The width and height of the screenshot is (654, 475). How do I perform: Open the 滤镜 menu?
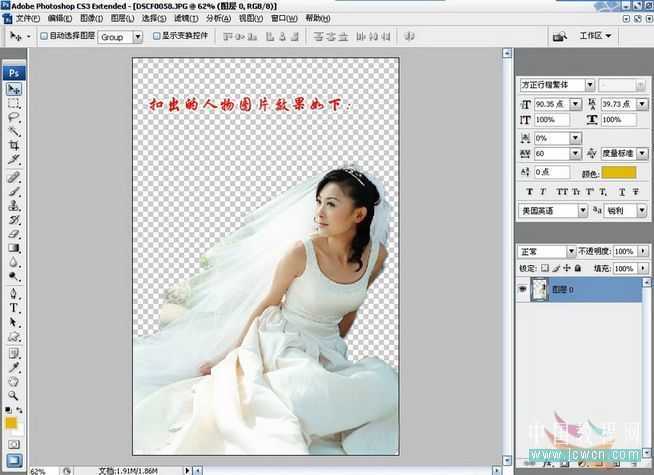click(185, 18)
